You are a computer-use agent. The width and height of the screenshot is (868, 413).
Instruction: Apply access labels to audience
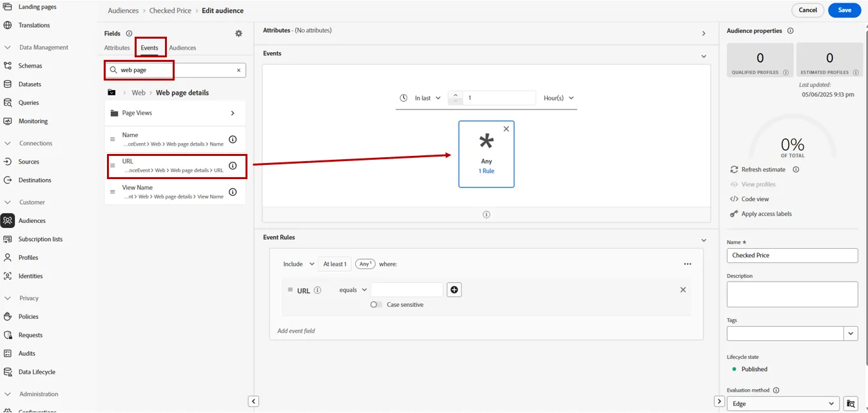[x=761, y=214]
